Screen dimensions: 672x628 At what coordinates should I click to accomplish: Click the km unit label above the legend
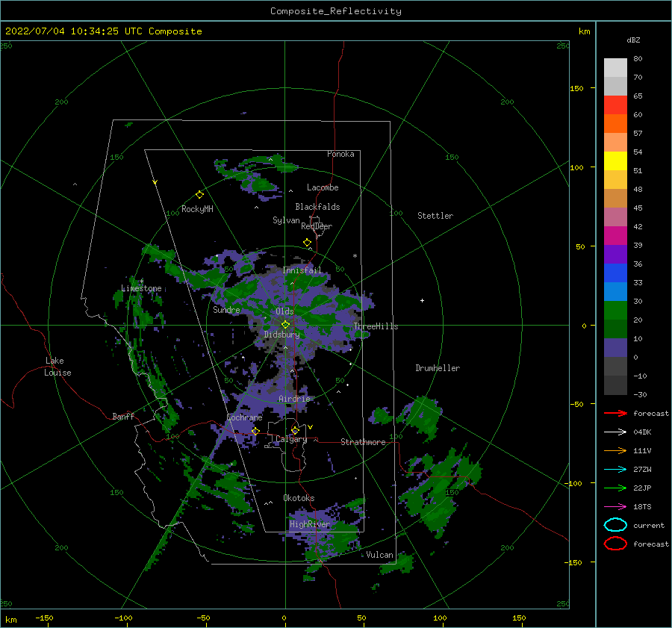[584, 31]
